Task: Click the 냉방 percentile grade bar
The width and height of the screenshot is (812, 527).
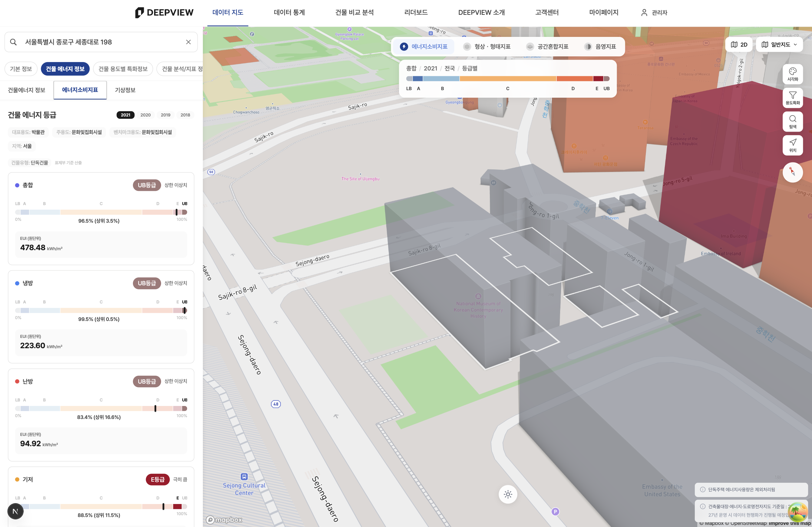Action: tap(101, 310)
